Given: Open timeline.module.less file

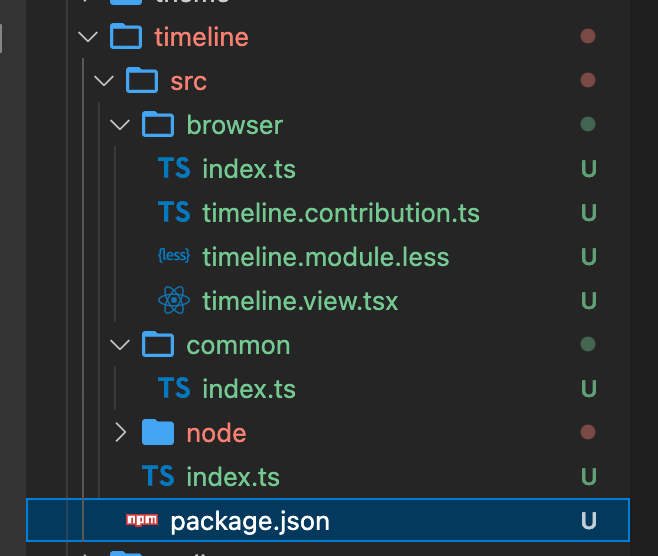Looking at the screenshot, I should [x=328, y=256].
